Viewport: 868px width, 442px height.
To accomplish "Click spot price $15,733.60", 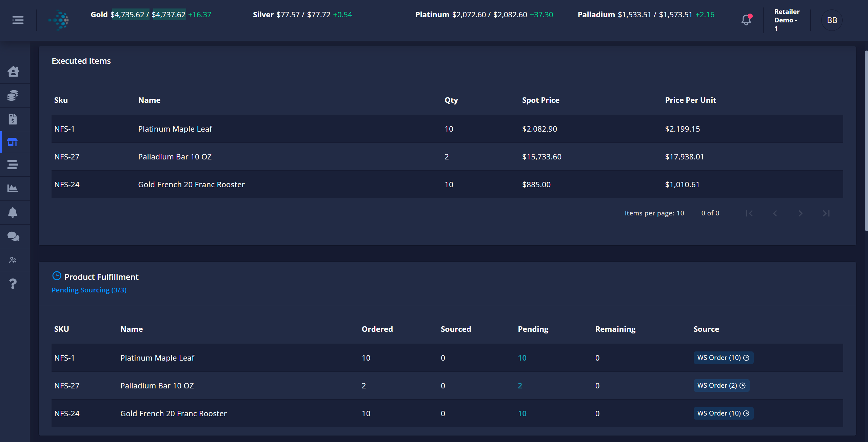I will pyautogui.click(x=541, y=157).
